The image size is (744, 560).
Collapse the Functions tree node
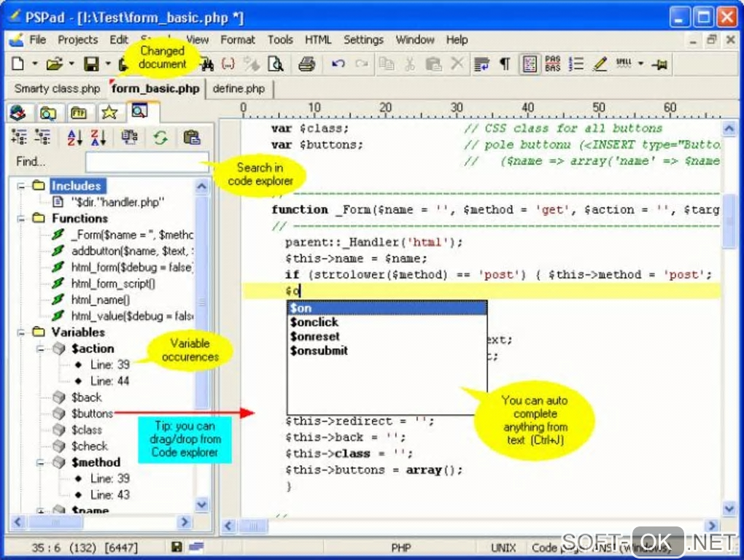coord(21,219)
